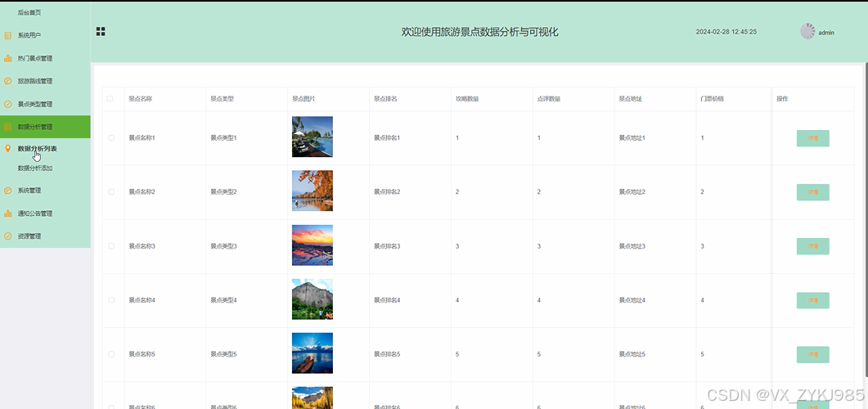Image resolution: width=868 pixels, height=409 pixels.
Task: Click 详情 button for 景点名称1
Action: pos(812,138)
